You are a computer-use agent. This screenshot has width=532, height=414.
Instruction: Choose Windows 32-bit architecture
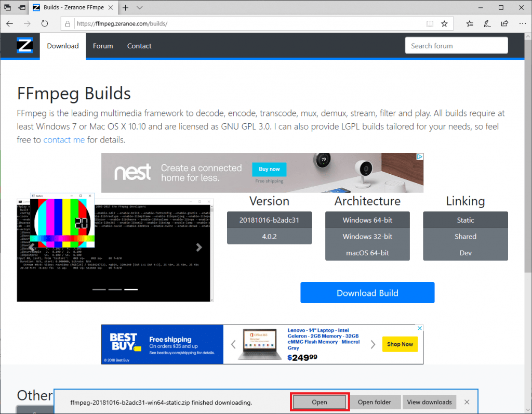[x=367, y=236]
